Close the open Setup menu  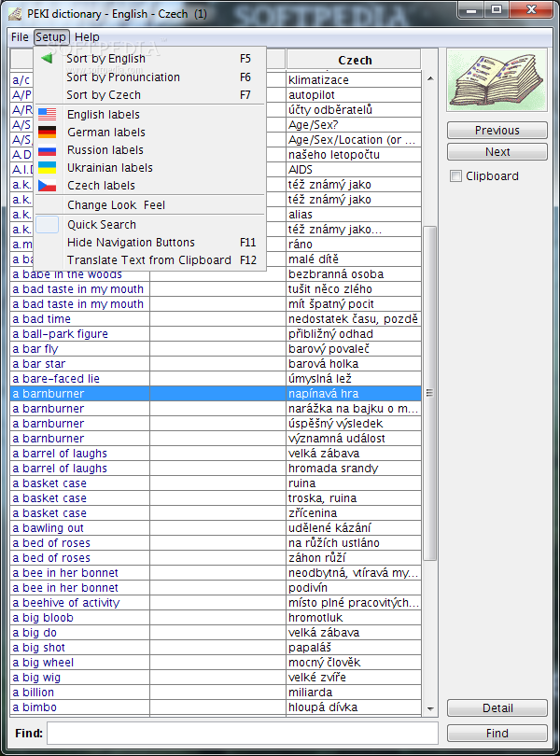(51, 36)
